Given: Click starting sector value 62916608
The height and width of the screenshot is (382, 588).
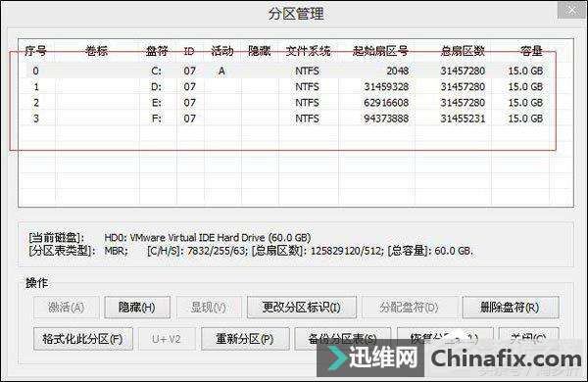Looking at the screenshot, I should pos(387,103).
